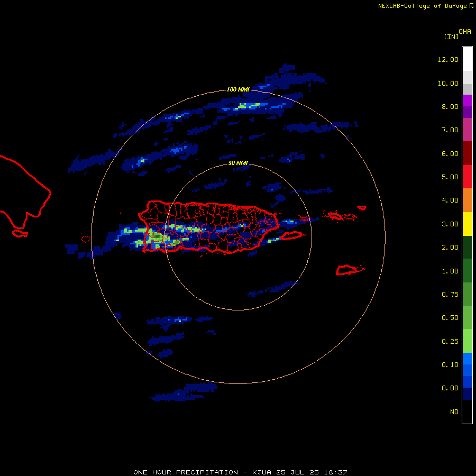Viewport: 476px width, 476px height.
Task: Click the yellow 3.00 legend swatch
Action: coord(467,224)
